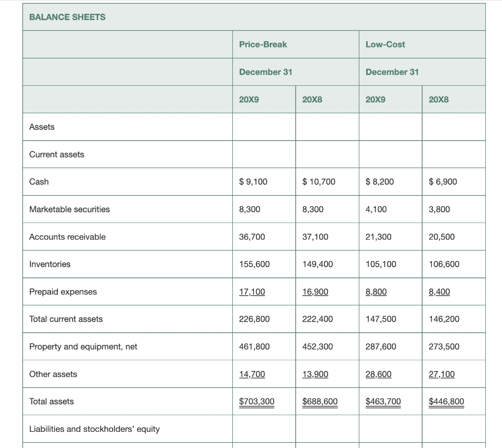This screenshot has height=448, width=502.
Task: Select the Inventories value 105,100
Action: coord(379,264)
